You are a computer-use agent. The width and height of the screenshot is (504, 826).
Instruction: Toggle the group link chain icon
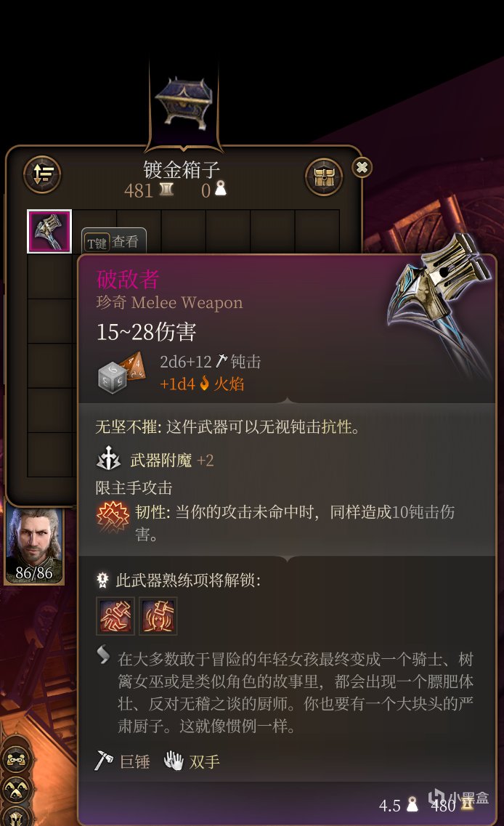(16, 760)
